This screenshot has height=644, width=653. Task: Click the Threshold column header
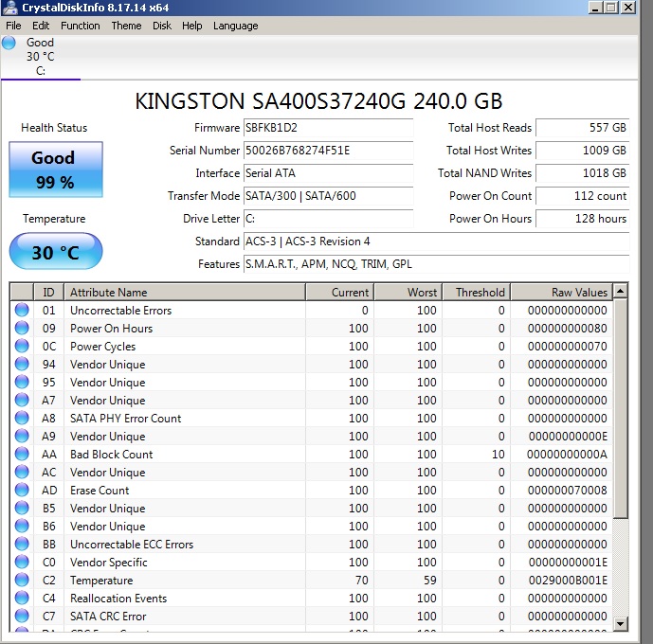pos(477,292)
